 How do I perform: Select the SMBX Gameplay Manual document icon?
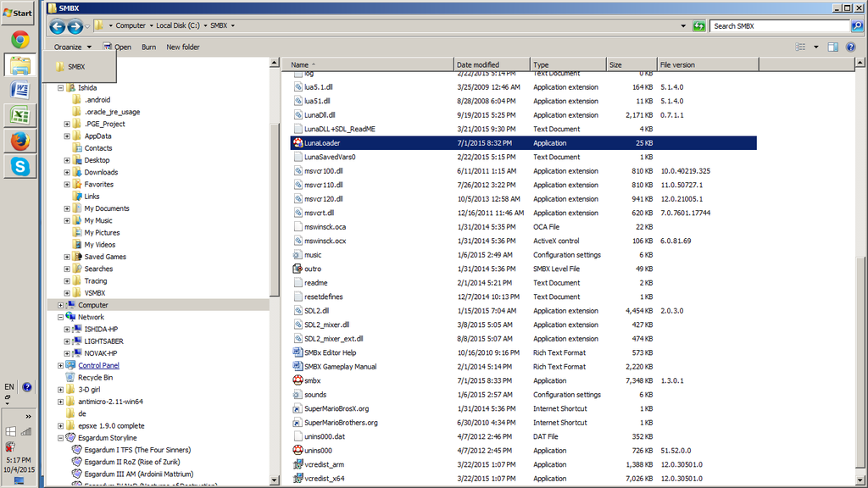(298, 366)
